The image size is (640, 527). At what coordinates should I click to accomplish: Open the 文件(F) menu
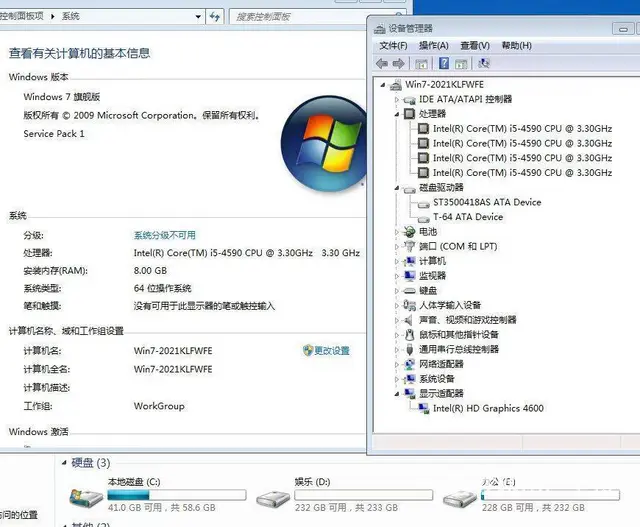pos(393,45)
